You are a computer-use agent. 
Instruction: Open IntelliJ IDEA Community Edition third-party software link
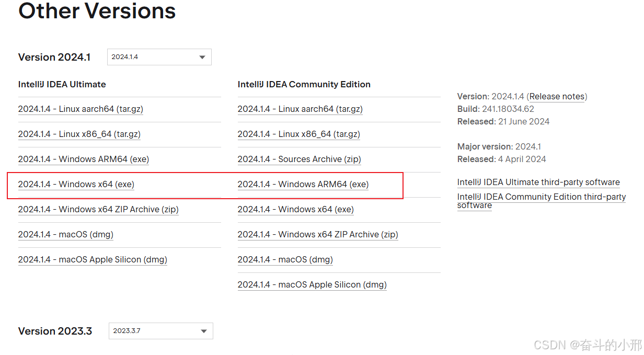click(x=542, y=201)
